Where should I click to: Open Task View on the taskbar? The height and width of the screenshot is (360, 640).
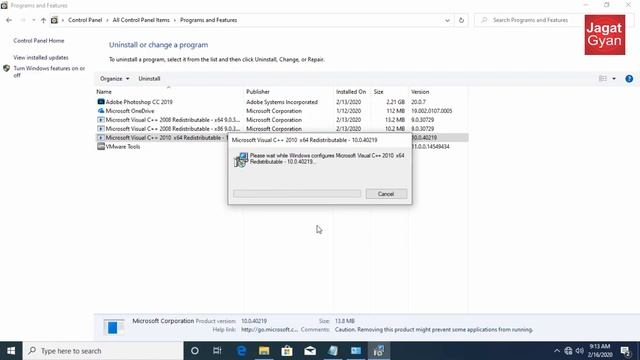point(217,351)
